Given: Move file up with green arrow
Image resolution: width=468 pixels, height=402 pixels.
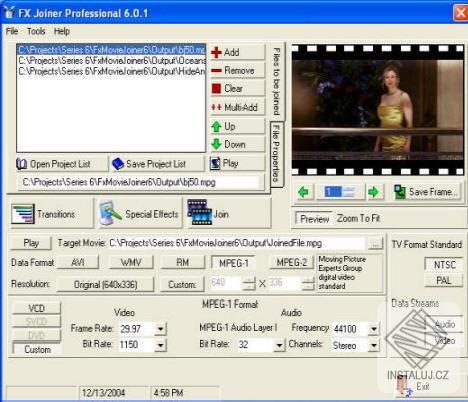Looking at the screenshot, I should click(216, 126).
